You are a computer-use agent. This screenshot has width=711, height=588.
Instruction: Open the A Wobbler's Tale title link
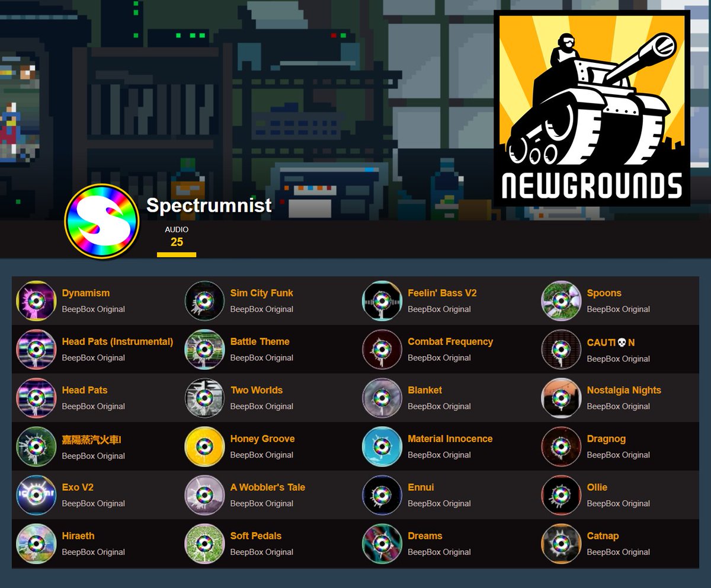tap(268, 487)
